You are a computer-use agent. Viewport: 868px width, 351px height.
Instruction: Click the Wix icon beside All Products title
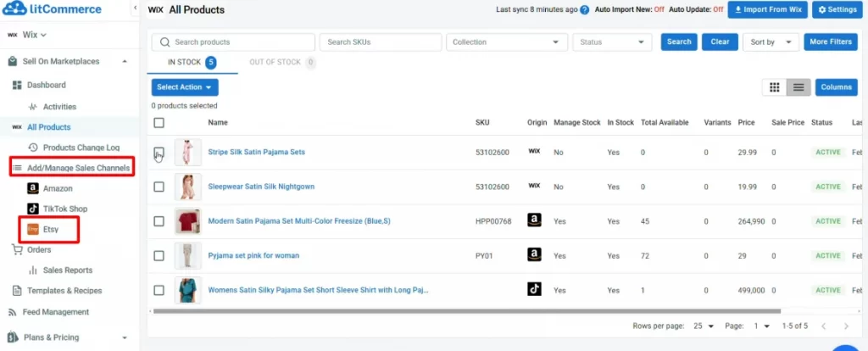click(156, 9)
